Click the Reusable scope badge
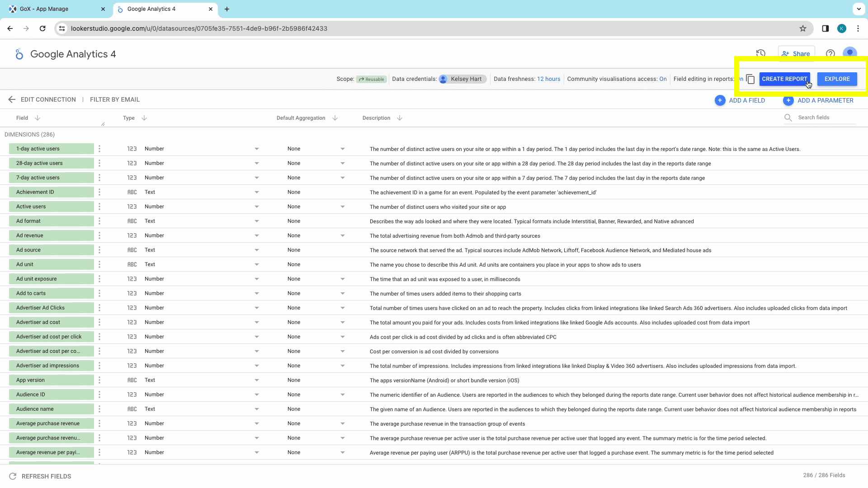The width and height of the screenshot is (868, 488). click(x=371, y=79)
